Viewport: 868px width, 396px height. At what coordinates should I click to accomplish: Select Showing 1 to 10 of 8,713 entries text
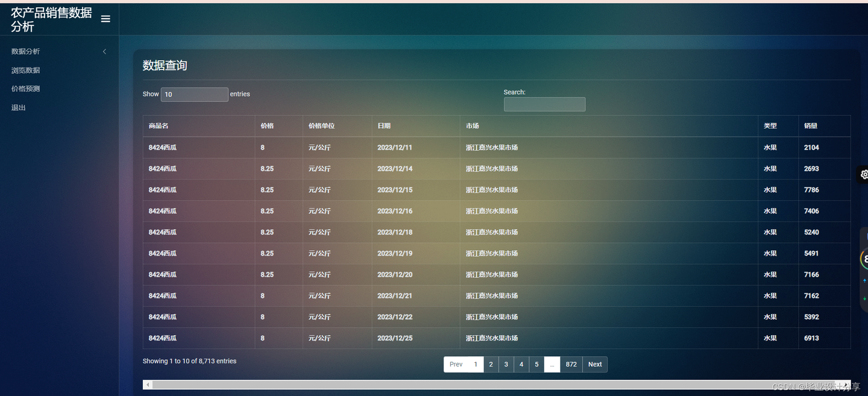tap(189, 361)
